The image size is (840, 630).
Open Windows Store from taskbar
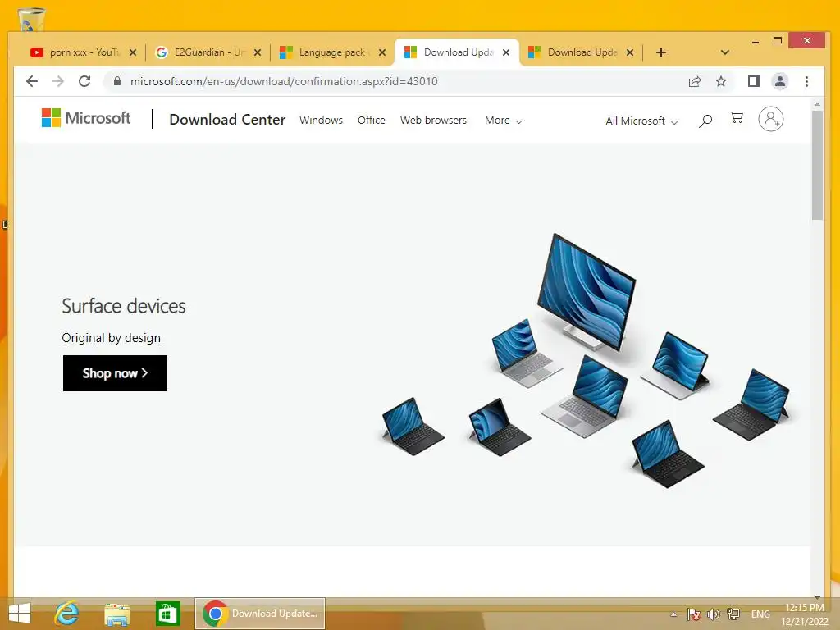pyautogui.click(x=167, y=614)
